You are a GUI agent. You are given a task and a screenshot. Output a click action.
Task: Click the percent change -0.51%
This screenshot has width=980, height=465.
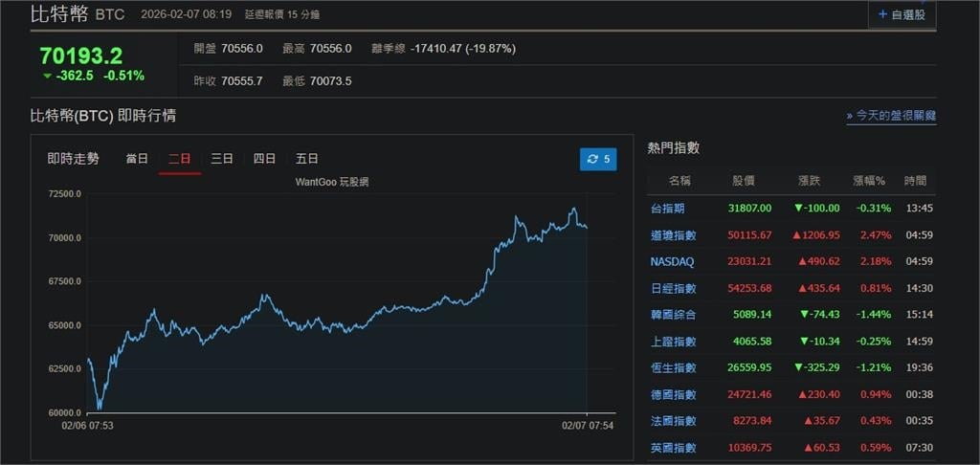[x=123, y=76]
